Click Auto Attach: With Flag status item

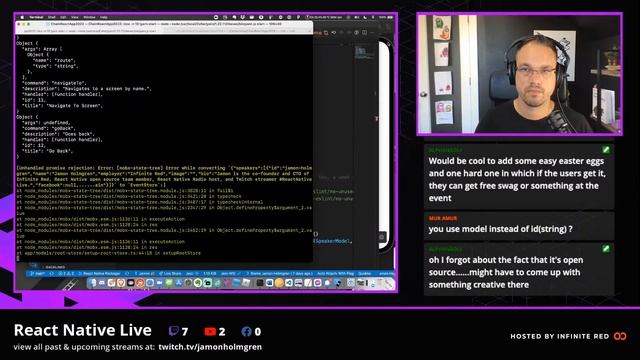(x=336, y=273)
